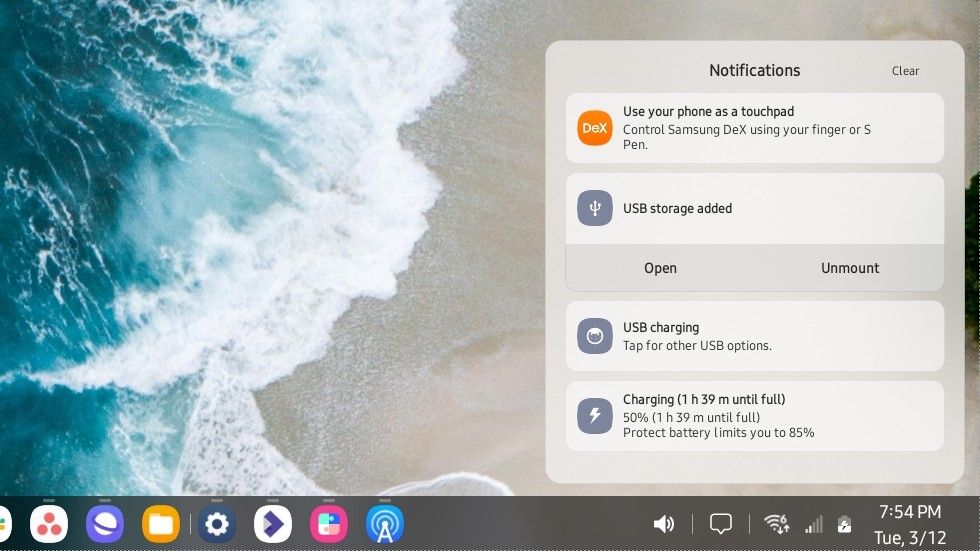Open 'Use your phone as a touchpad' notification

click(754, 128)
